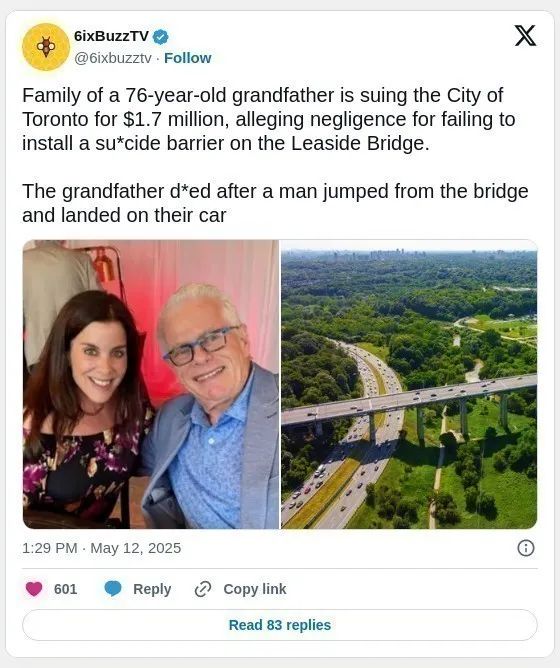
Task: Open the X logo icon
Action: [525, 35]
